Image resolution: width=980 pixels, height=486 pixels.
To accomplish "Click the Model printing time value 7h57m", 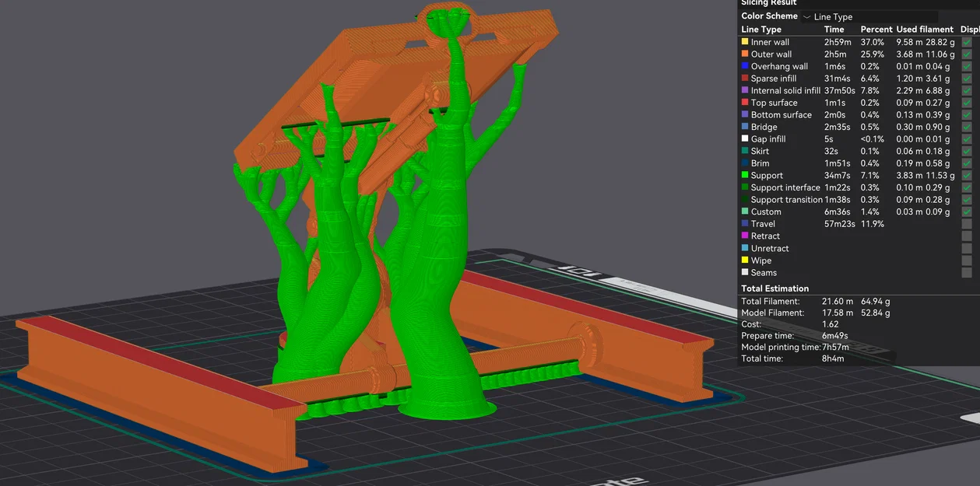I will click(x=836, y=347).
